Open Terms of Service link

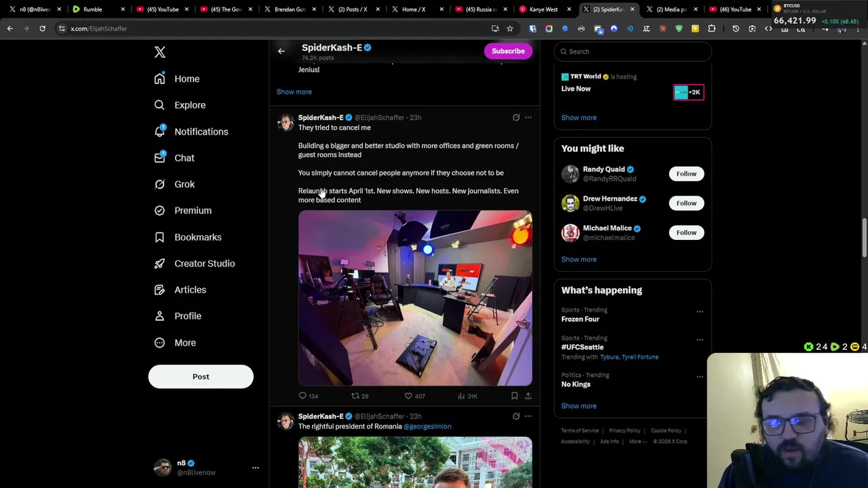[x=580, y=430]
